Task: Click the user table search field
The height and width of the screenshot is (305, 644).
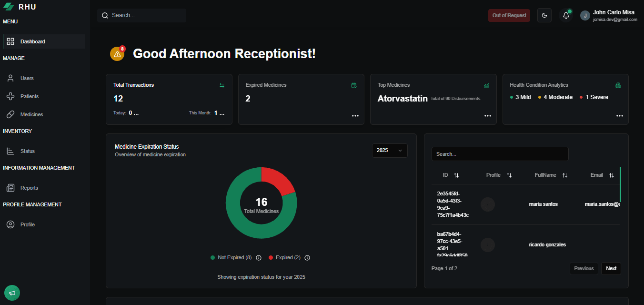Action: (x=500, y=154)
